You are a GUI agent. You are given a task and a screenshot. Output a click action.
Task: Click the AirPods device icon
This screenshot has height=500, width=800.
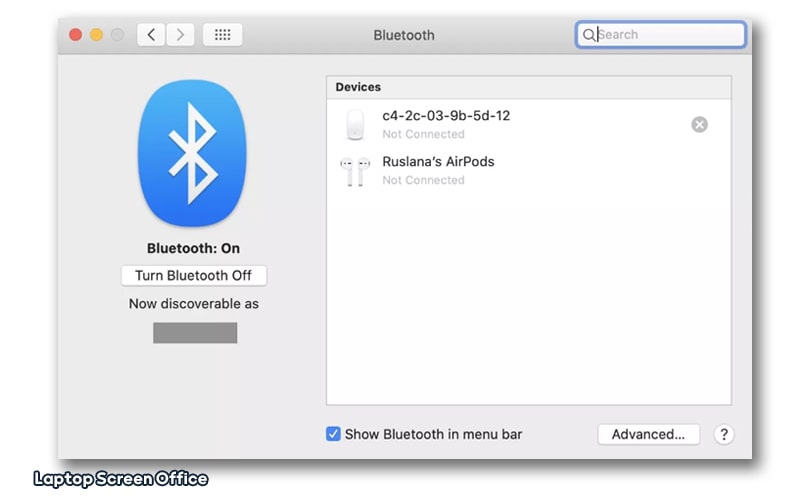coord(355,171)
